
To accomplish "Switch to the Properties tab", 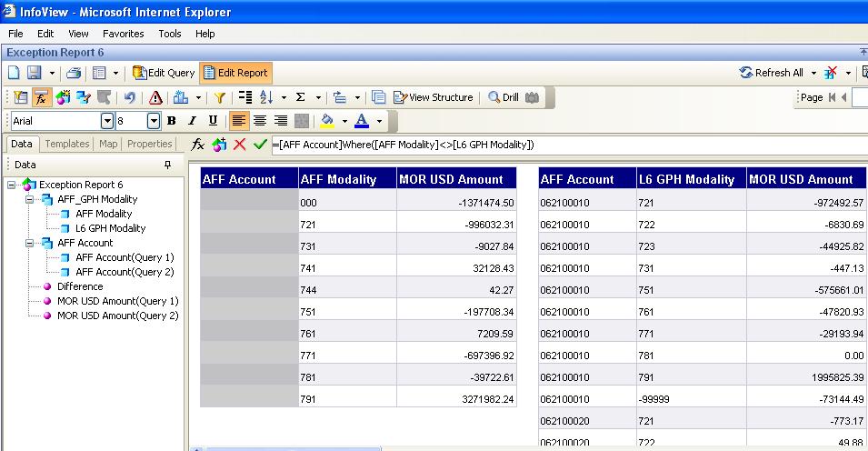I will coord(149,144).
